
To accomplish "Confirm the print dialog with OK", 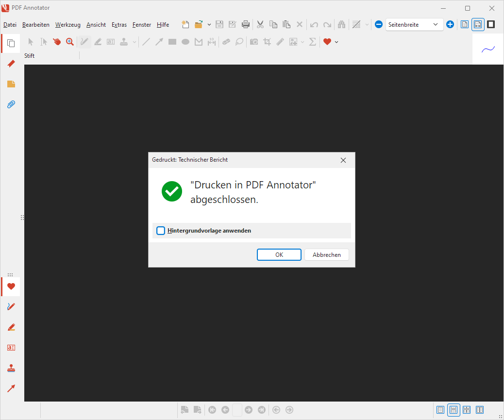I will click(279, 254).
